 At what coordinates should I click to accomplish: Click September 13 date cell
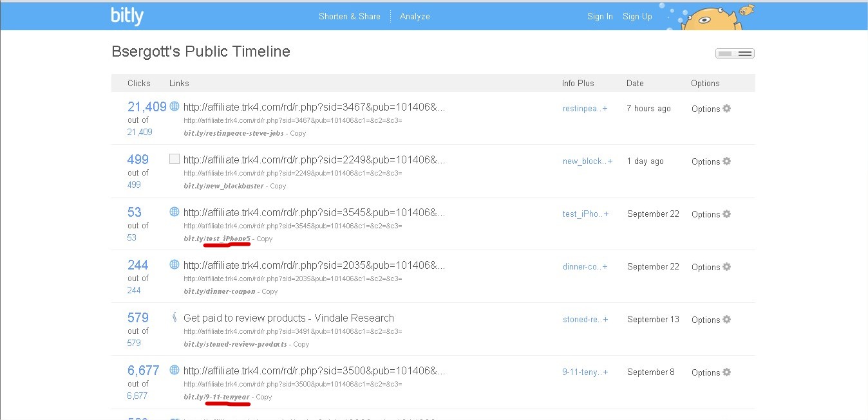[x=653, y=320]
